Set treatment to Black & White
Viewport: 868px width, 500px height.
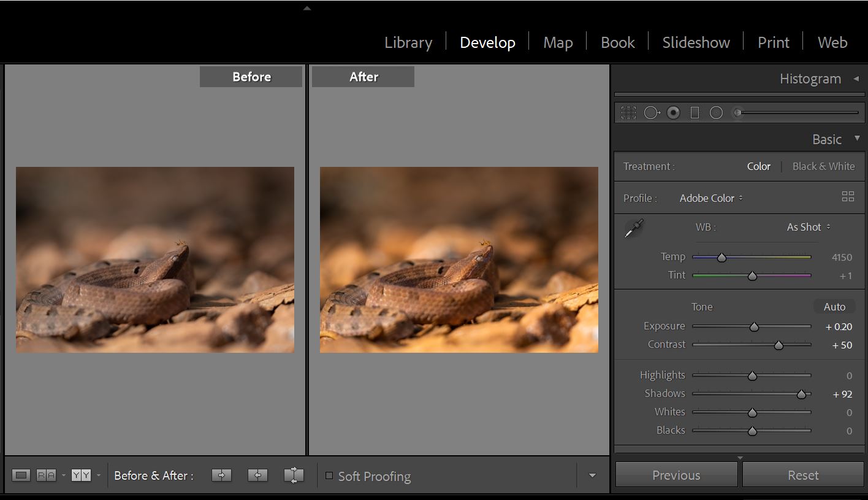tap(823, 166)
